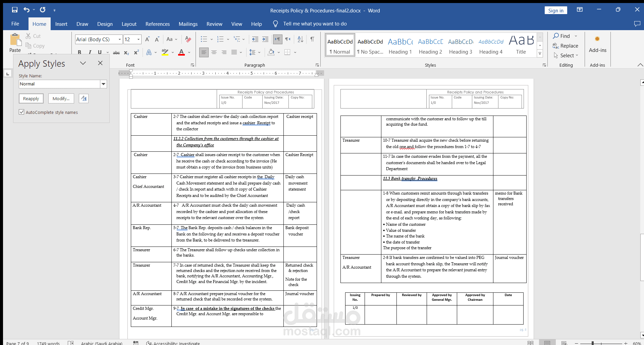Switch to the Review tab

[x=214, y=24]
